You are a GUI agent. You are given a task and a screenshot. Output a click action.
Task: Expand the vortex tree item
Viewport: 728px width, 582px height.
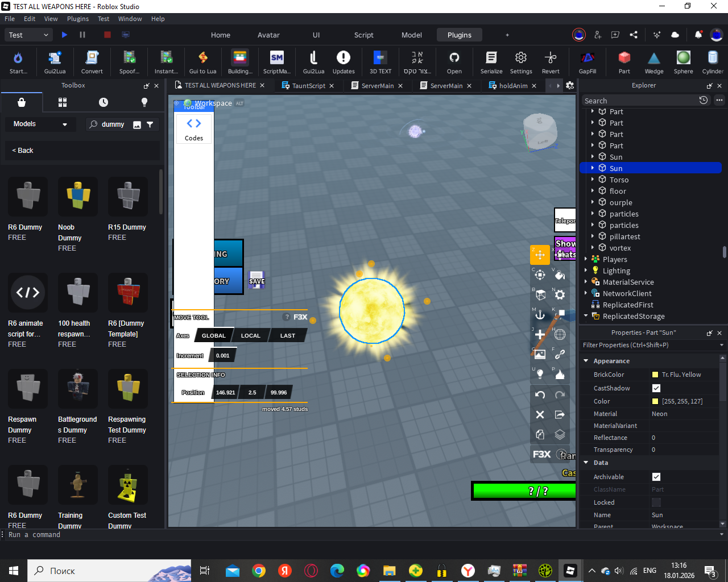pos(593,247)
